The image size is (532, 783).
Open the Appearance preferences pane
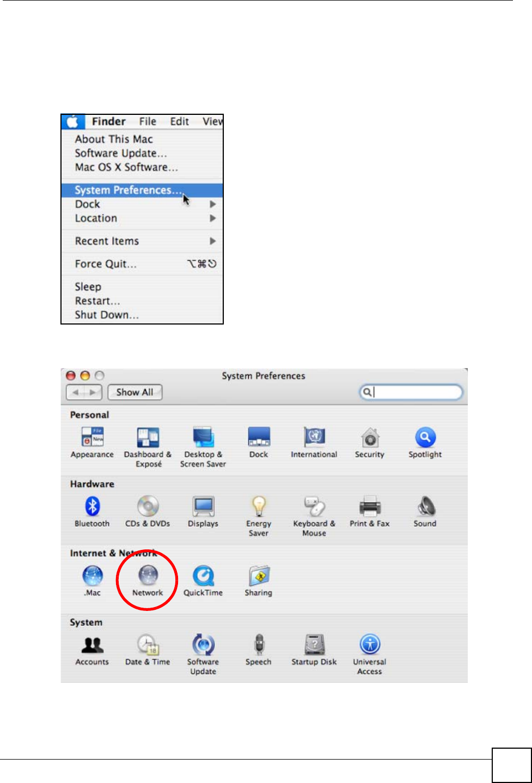(x=92, y=443)
